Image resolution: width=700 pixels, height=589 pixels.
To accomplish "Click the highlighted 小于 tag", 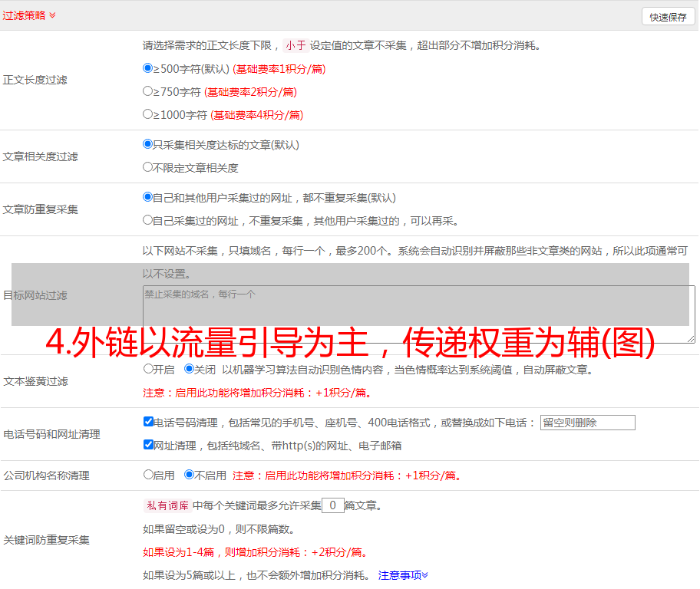I will click(296, 45).
